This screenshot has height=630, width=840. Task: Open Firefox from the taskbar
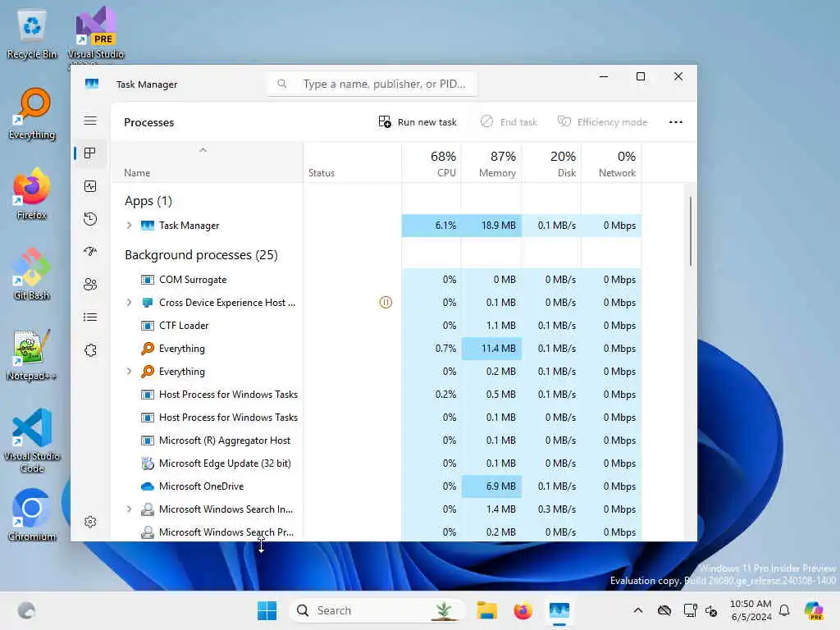coord(523,610)
